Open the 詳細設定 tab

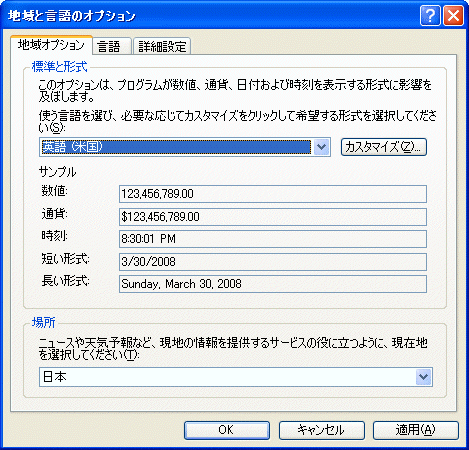tap(162, 46)
